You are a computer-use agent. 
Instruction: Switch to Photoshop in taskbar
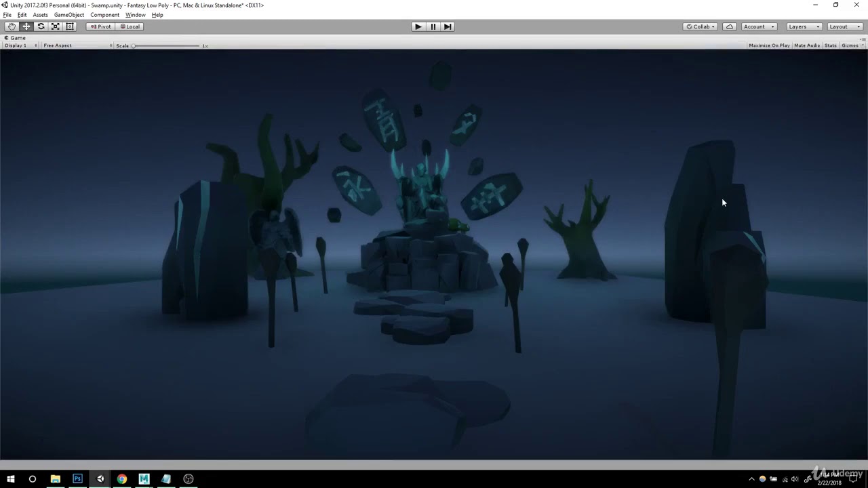(77, 479)
